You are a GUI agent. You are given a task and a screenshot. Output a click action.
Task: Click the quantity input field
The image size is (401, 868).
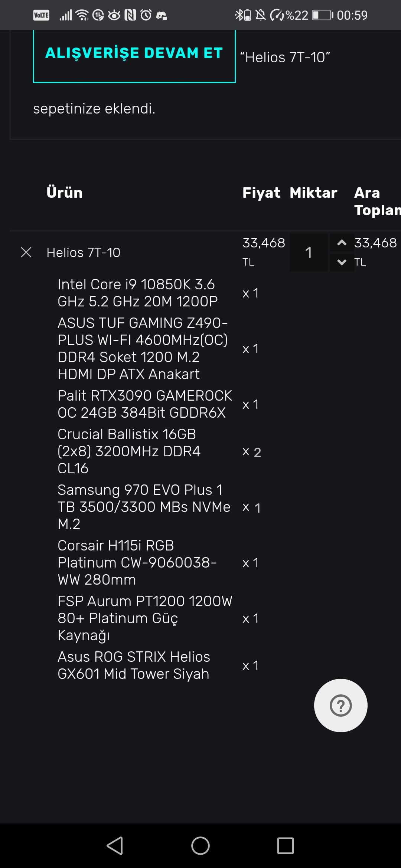[x=308, y=253]
